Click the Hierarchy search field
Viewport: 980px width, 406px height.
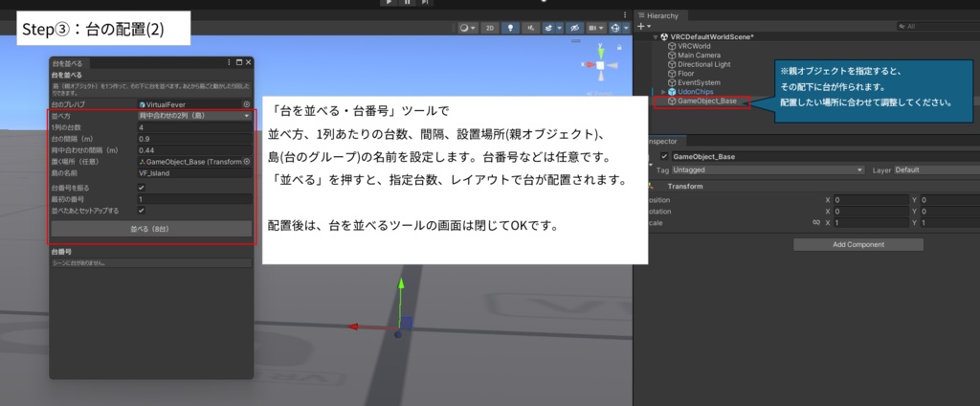click(x=938, y=26)
